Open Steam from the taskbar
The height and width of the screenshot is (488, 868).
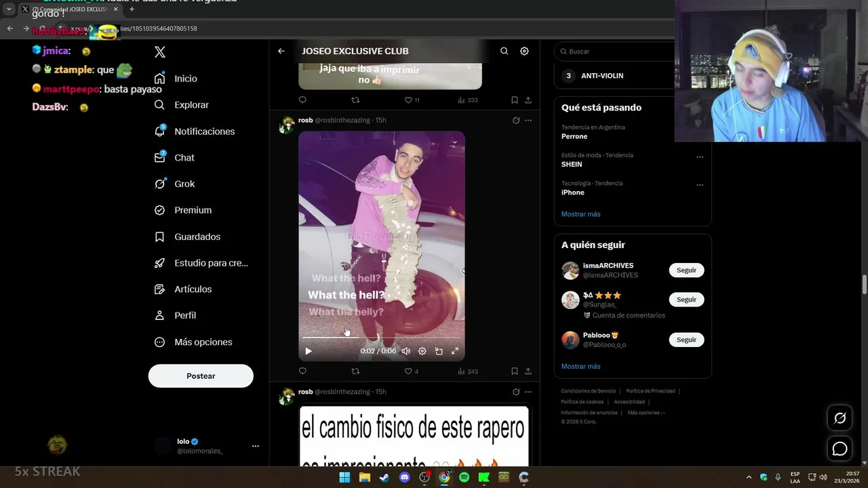[384, 477]
